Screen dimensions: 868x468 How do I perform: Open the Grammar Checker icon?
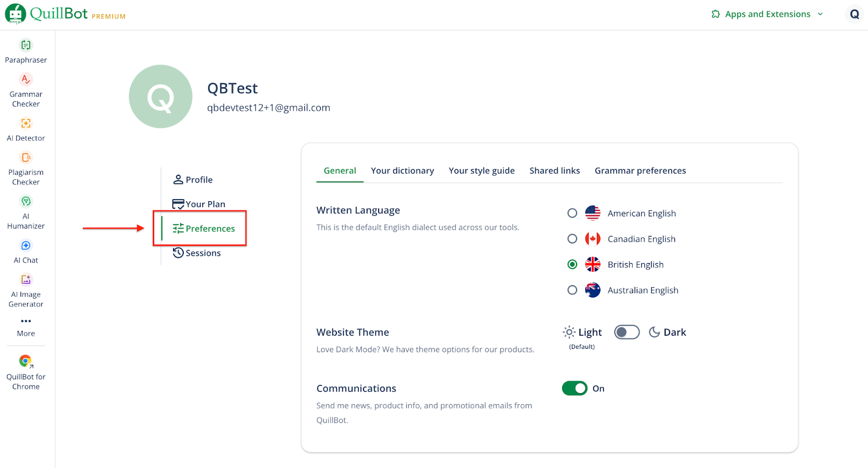[x=25, y=80]
